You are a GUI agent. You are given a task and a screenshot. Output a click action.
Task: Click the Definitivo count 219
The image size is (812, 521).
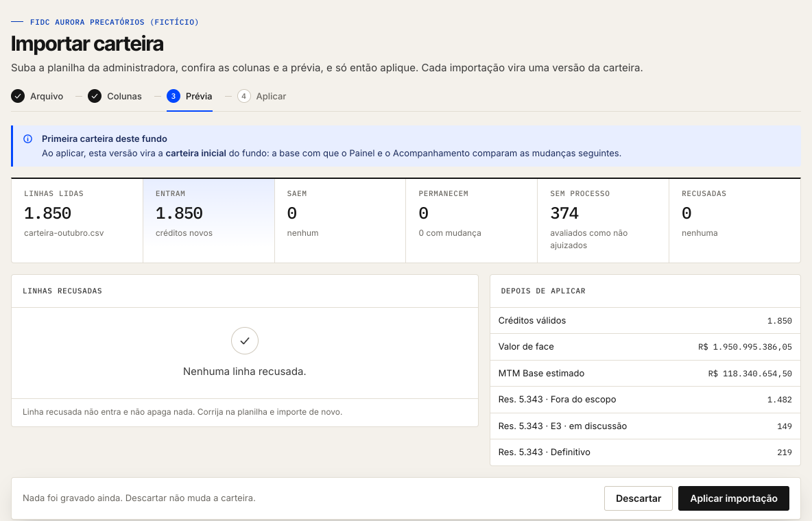click(785, 452)
